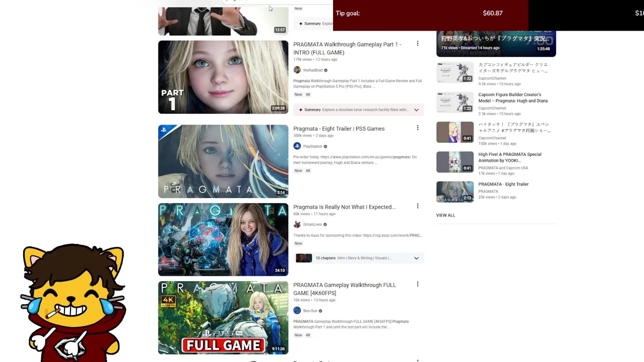The height and width of the screenshot is (362, 644).
Task: Click VIEW ALL in the sidebar
Action: [x=445, y=215]
